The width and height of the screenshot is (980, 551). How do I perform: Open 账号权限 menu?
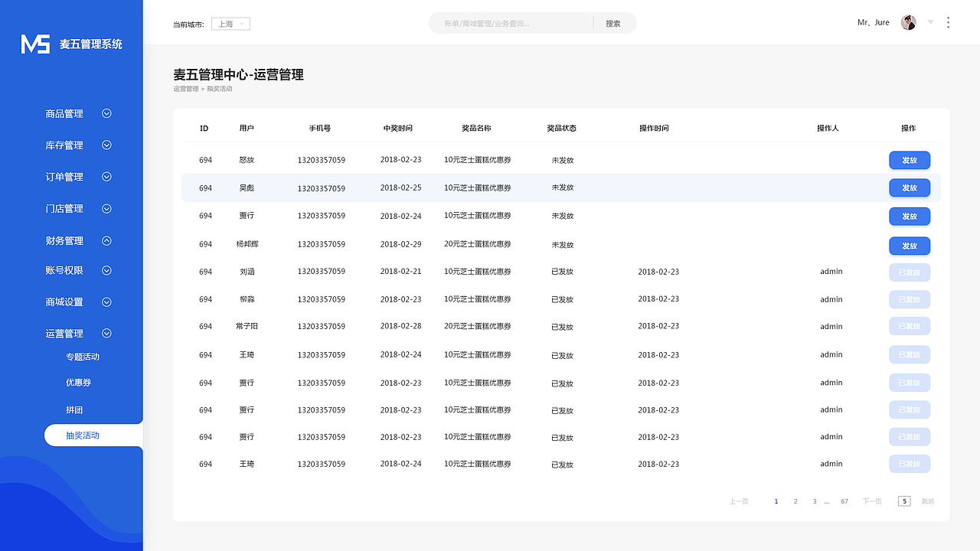tap(64, 270)
